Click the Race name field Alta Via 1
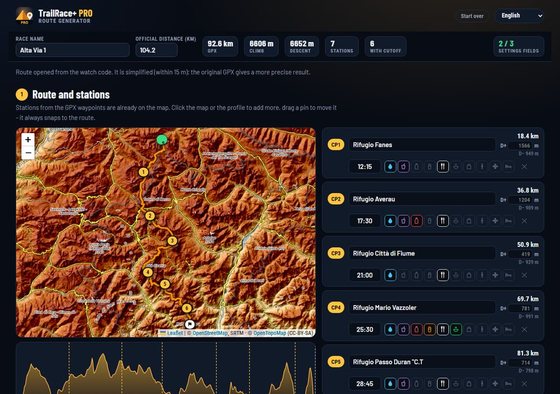Image resolution: width=560 pixels, height=394 pixels. 72,50
